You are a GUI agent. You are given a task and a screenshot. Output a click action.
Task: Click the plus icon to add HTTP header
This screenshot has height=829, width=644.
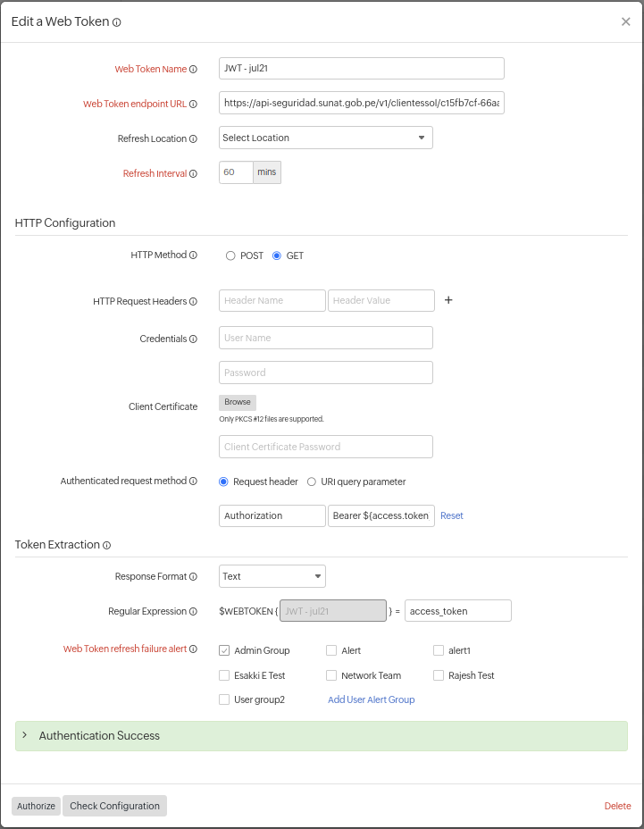(447, 300)
